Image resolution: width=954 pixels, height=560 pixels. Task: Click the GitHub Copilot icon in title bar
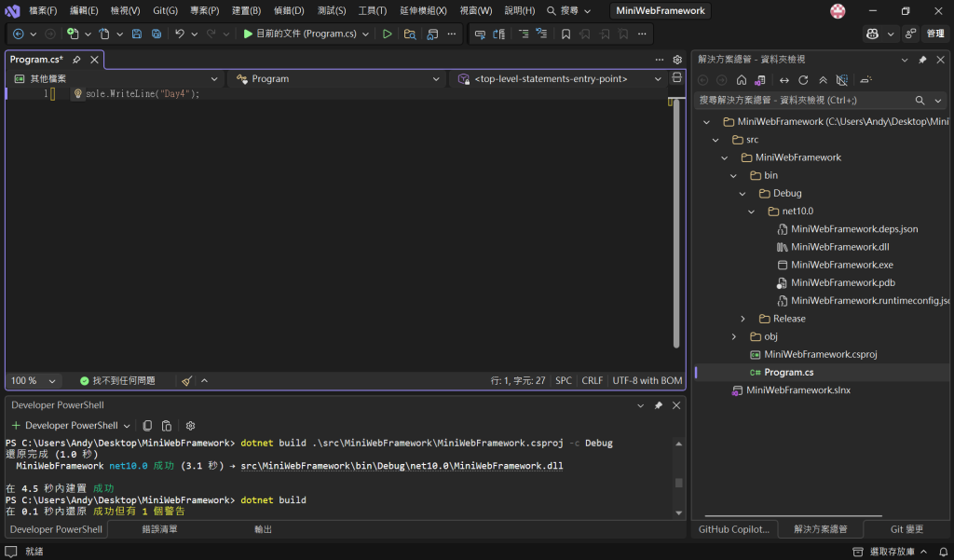tap(872, 34)
